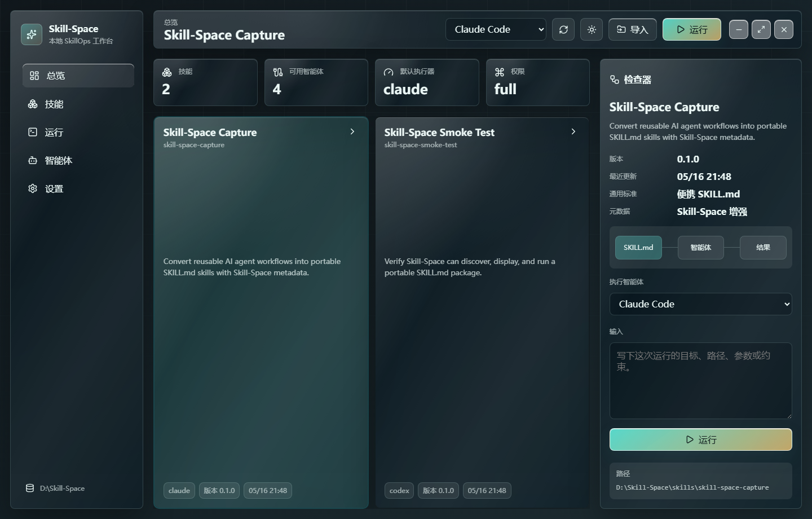The width and height of the screenshot is (812, 519).
Task: Open the 执行智能体 Claude Code dropdown
Action: click(701, 304)
